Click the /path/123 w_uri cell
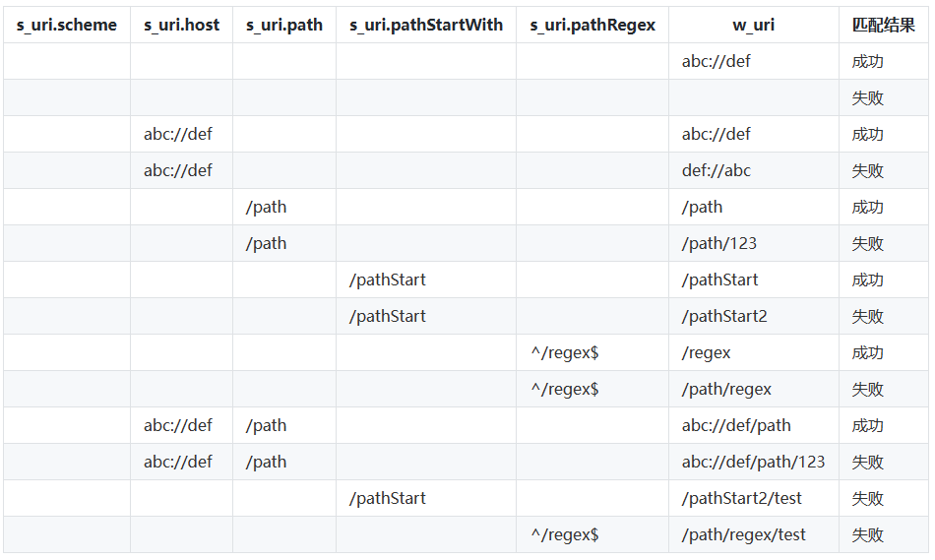 tap(754, 243)
